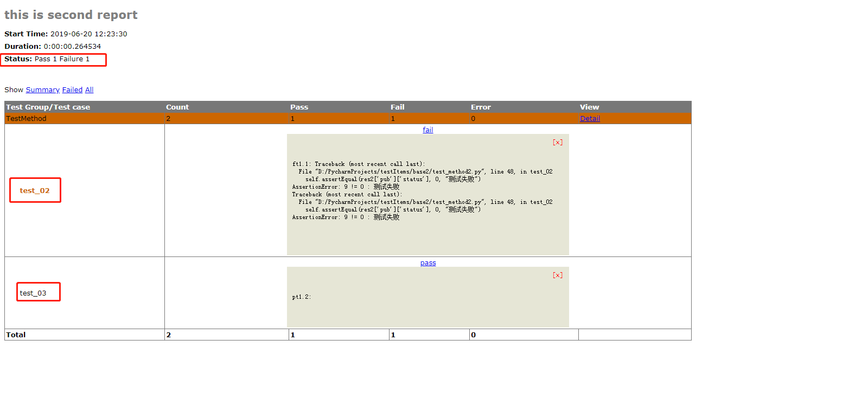Click the Total row label
Image resolution: width=868 pixels, height=411 pixels.
pos(16,335)
